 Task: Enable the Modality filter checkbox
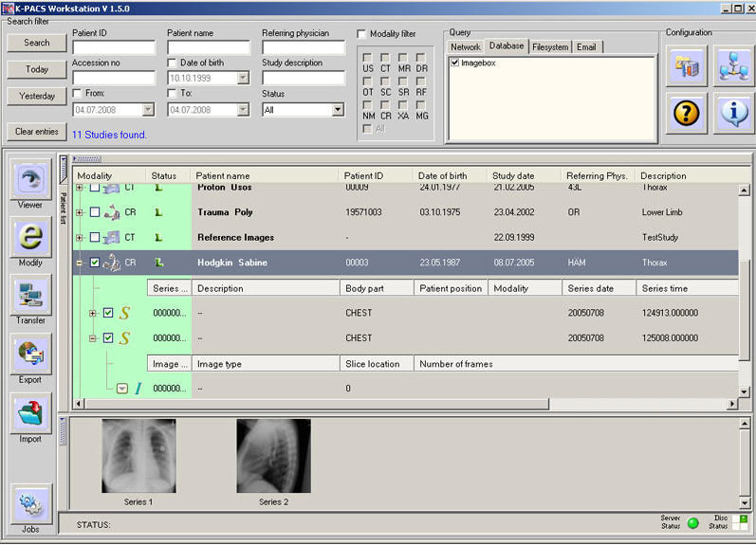362,34
